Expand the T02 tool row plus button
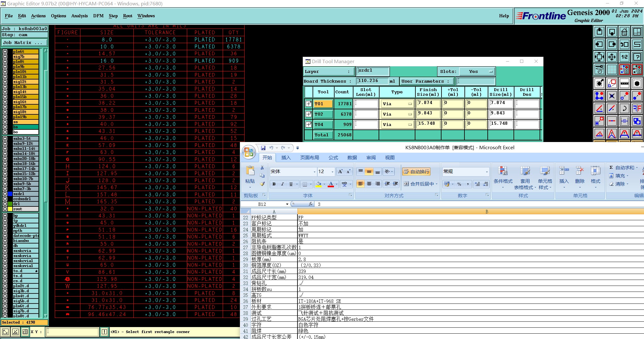This screenshot has height=339, width=644. (308, 114)
